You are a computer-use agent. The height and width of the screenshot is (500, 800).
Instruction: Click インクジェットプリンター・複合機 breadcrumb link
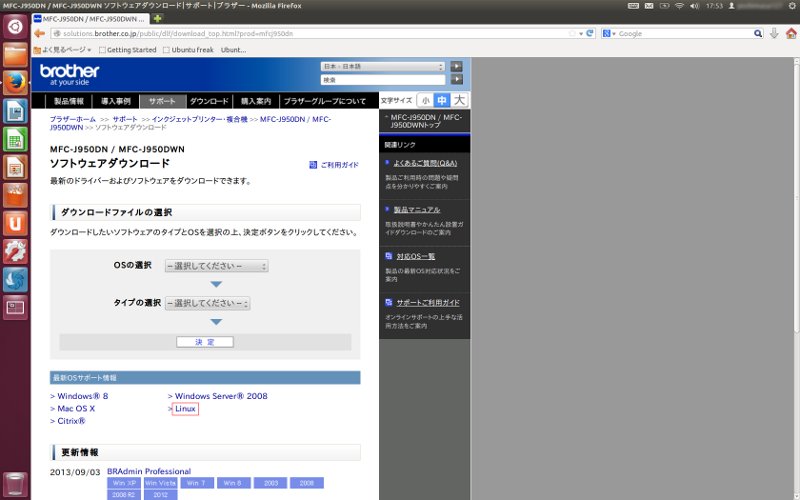point(199,119)
